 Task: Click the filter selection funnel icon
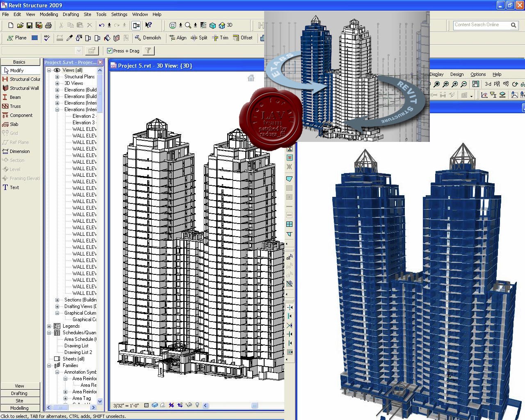click(x=148, y=51)
